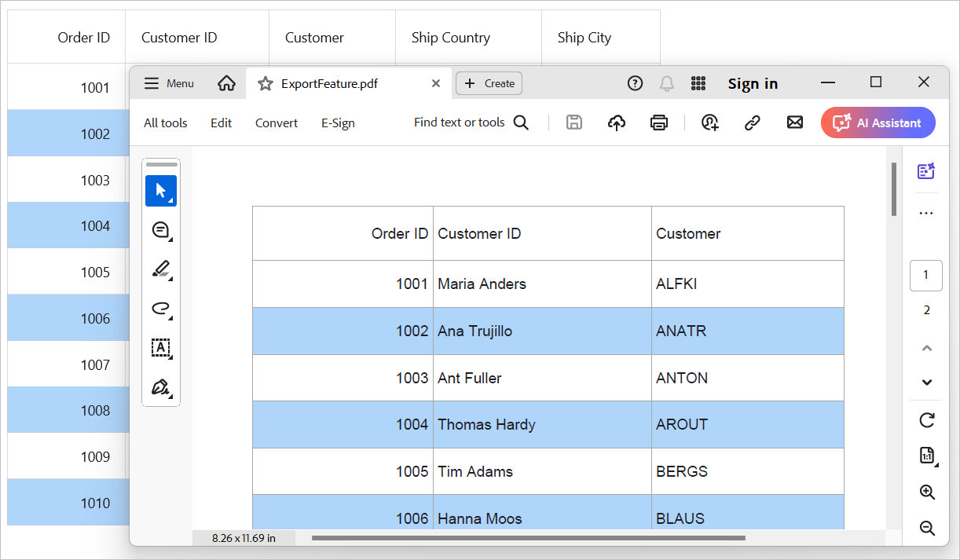Zoom in on the document
Viewport: 960px width, 560px height.
coord(927,492)
